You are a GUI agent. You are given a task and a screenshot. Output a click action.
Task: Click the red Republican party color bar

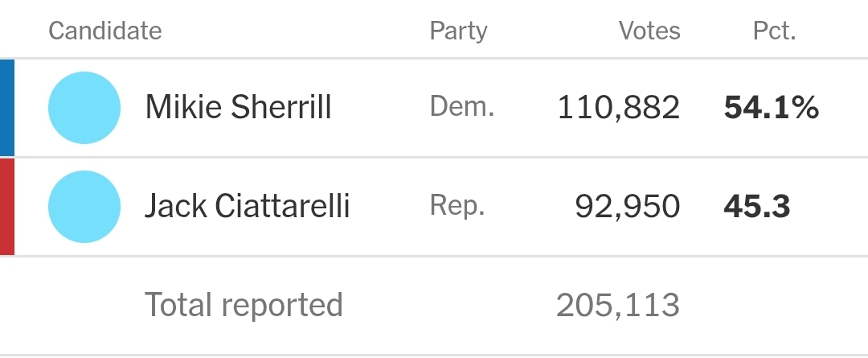point(7,208)
